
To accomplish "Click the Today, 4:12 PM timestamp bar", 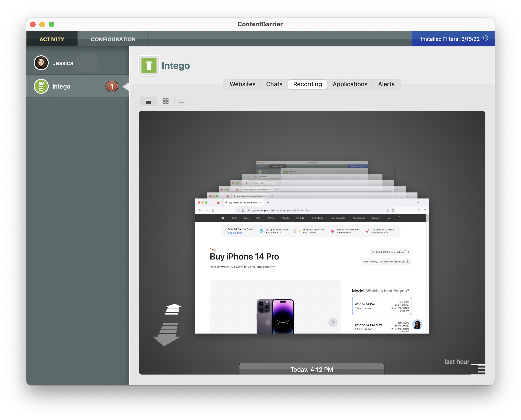I will click(312, 369).
